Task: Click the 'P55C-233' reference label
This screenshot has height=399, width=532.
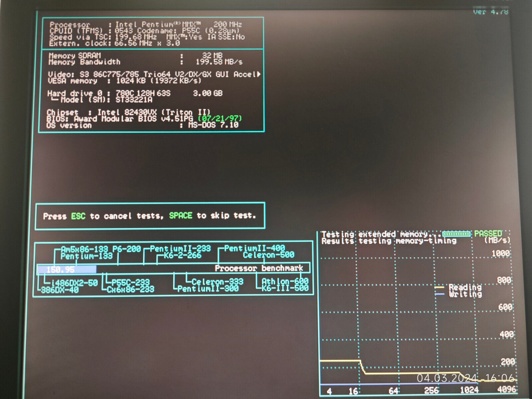Action: [x=130, y=283]
